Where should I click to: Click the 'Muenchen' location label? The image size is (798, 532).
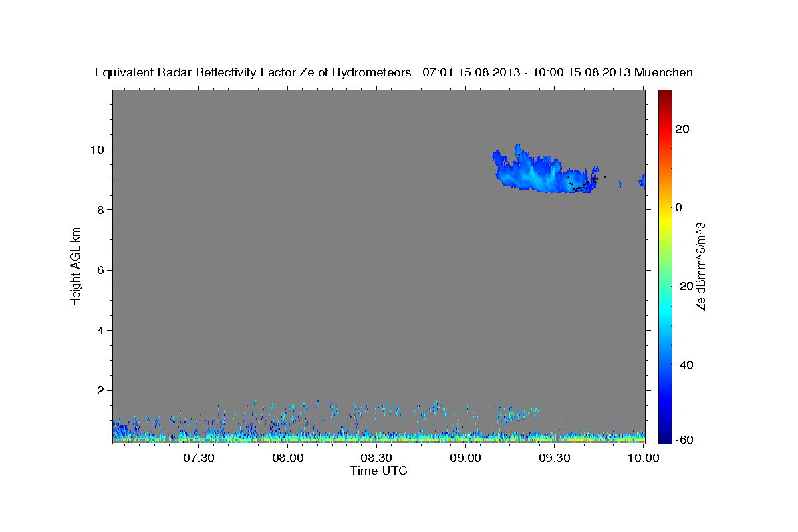point(664,72)
